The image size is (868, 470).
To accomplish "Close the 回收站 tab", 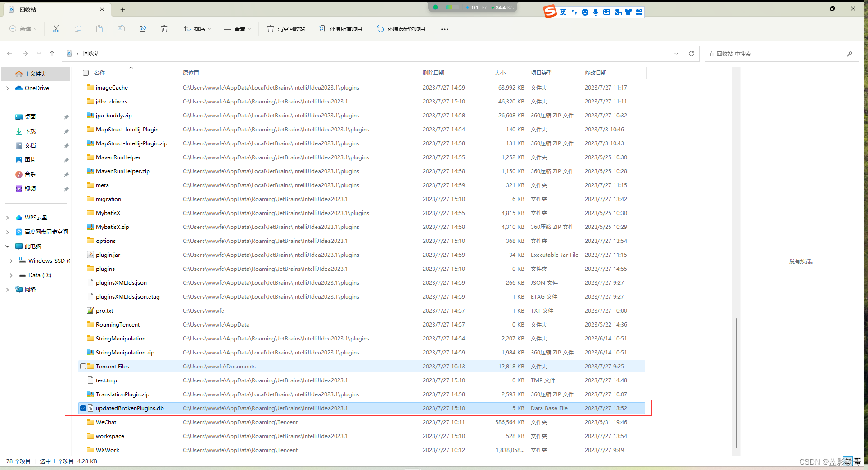I will click(102, 9).
